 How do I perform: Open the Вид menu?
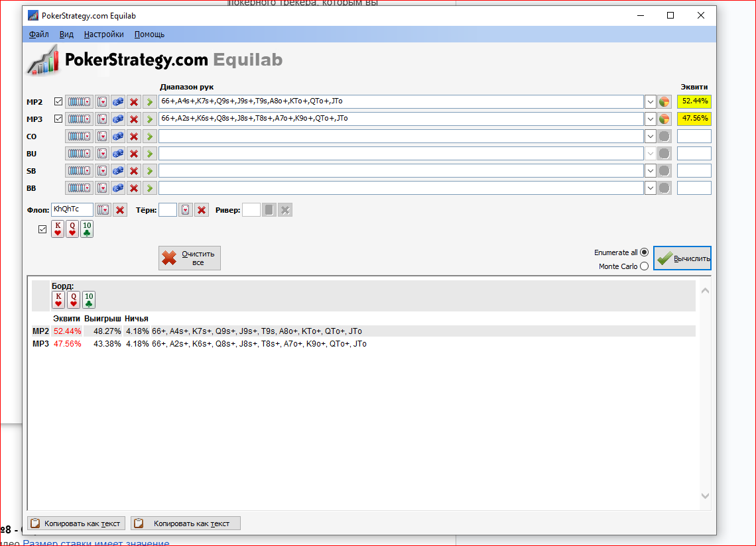click(66, 34)
